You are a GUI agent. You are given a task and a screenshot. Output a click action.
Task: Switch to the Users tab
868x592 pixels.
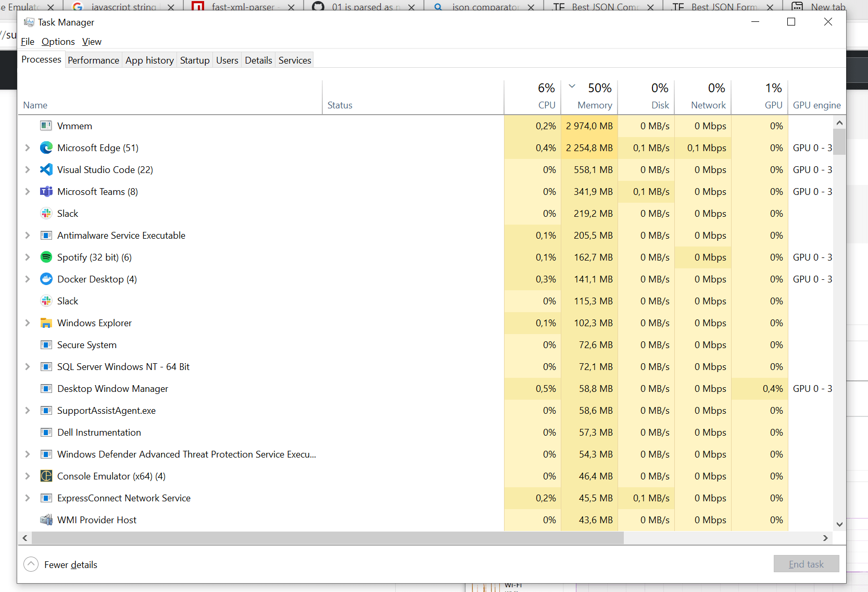tap(227, 60)
